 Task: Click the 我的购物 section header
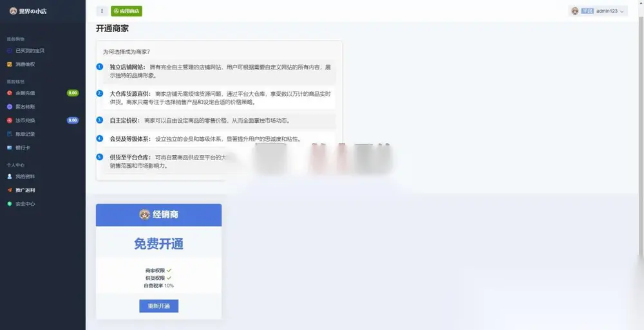tap(15, 39)
